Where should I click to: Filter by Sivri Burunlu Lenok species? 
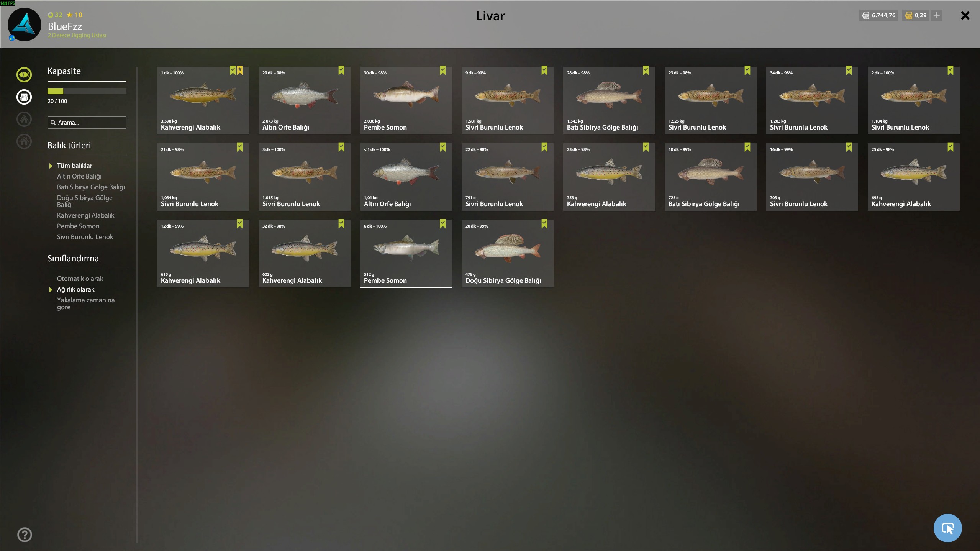(x=85, y=237)
